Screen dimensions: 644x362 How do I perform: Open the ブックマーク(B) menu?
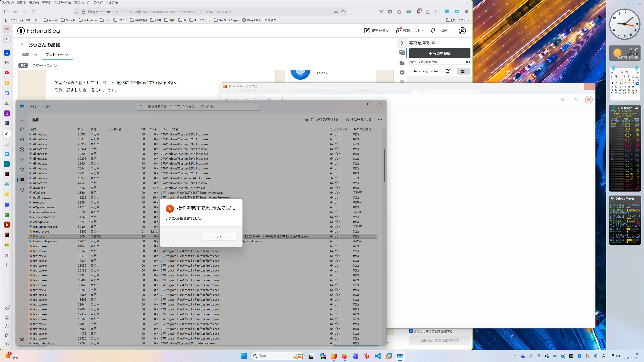[x=62, y=2]
